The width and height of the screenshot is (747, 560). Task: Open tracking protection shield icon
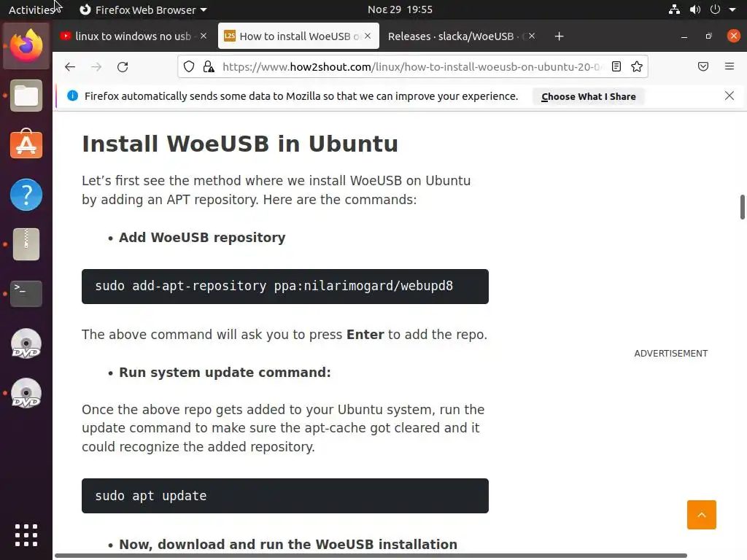(x=189, y=66)
